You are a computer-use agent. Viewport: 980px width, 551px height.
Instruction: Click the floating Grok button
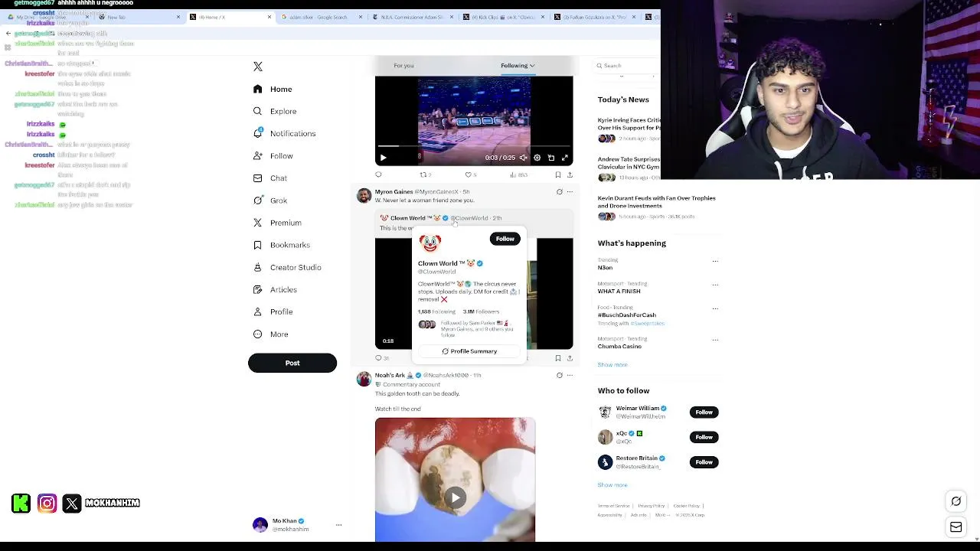956,501
